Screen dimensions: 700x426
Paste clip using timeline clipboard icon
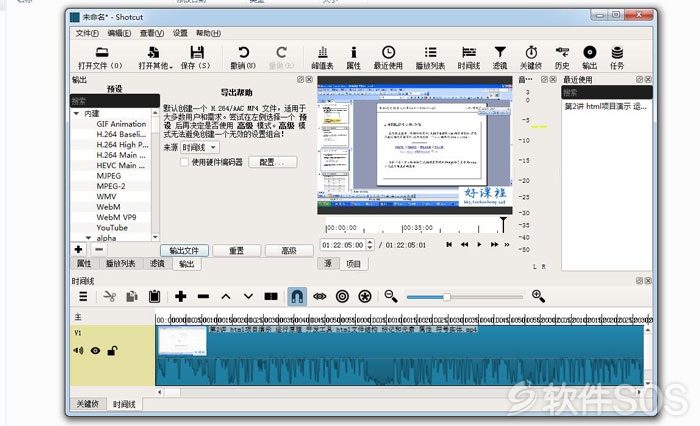pyautogui.click(x=154, y=297)
